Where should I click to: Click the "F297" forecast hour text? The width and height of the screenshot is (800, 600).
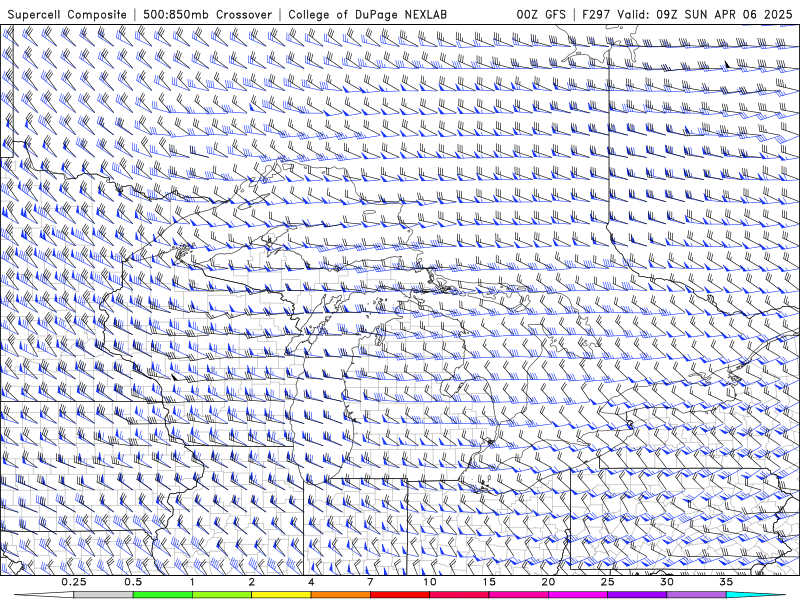coord(596,14)
